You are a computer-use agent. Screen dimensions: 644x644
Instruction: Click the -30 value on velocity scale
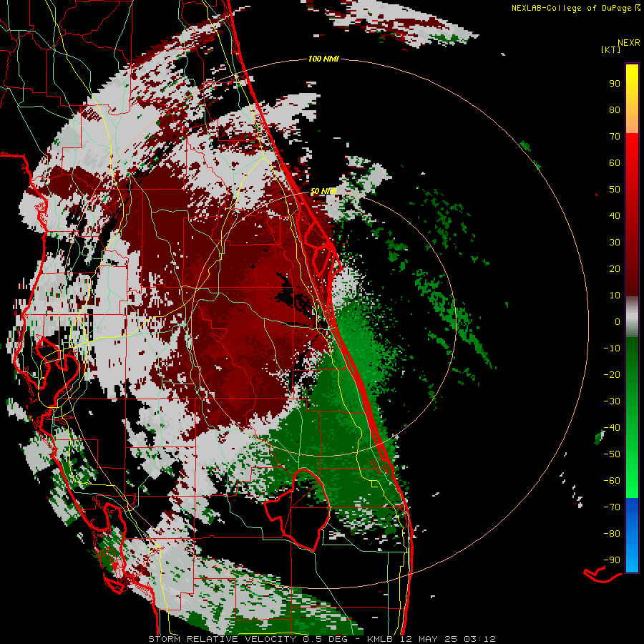pyautogui.click(x=612, y=401)
